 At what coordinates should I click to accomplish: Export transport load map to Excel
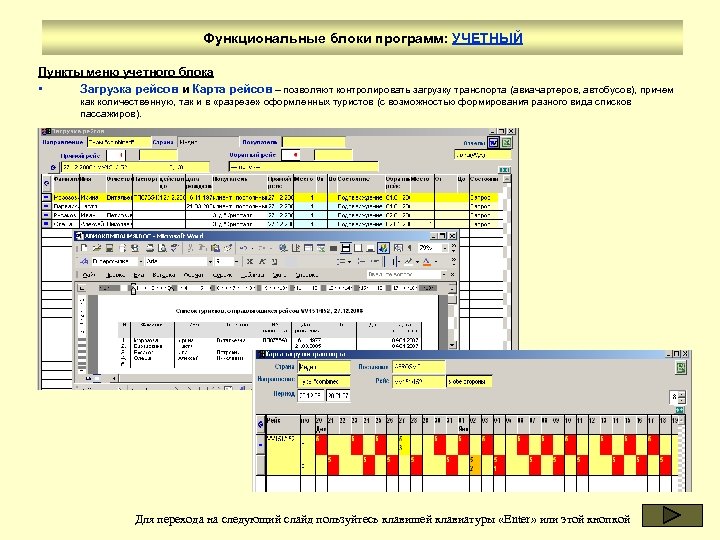[x=681, y=367]
